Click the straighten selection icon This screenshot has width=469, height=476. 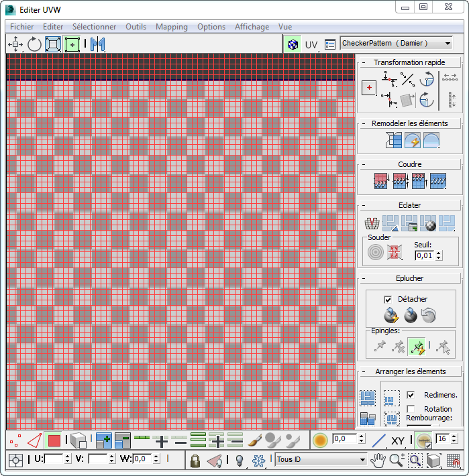(x=394, y=140)
